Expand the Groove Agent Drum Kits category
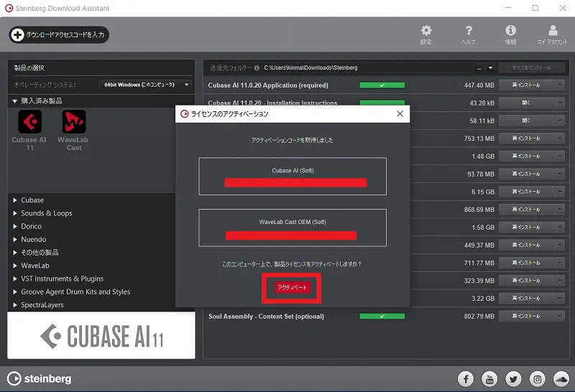 [75, 291]
